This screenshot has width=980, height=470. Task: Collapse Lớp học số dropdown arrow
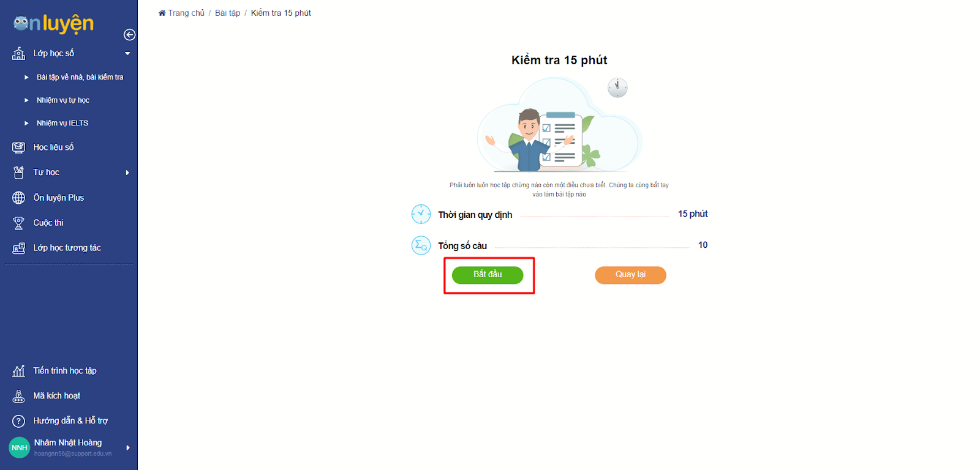pyautogui.click(x=127, y=54)
